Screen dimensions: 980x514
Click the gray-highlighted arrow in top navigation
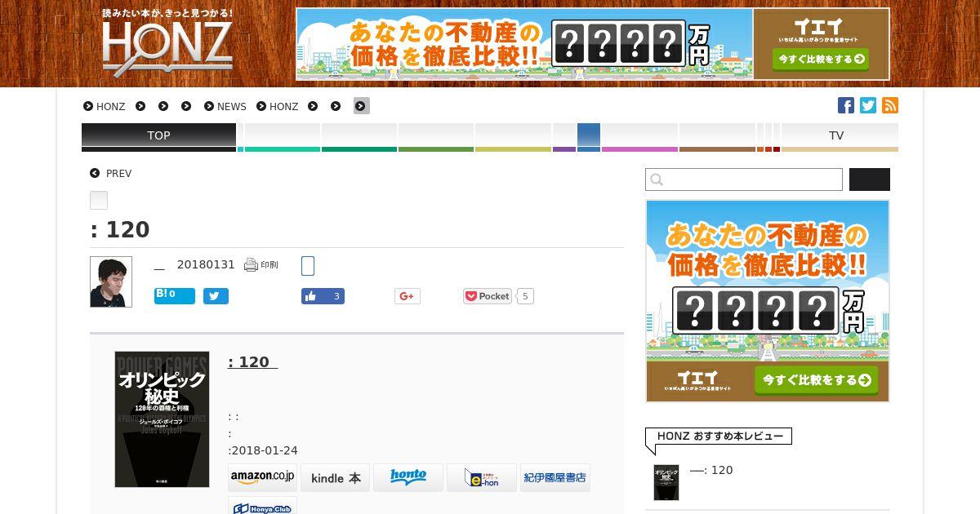(x=362, y=106)
